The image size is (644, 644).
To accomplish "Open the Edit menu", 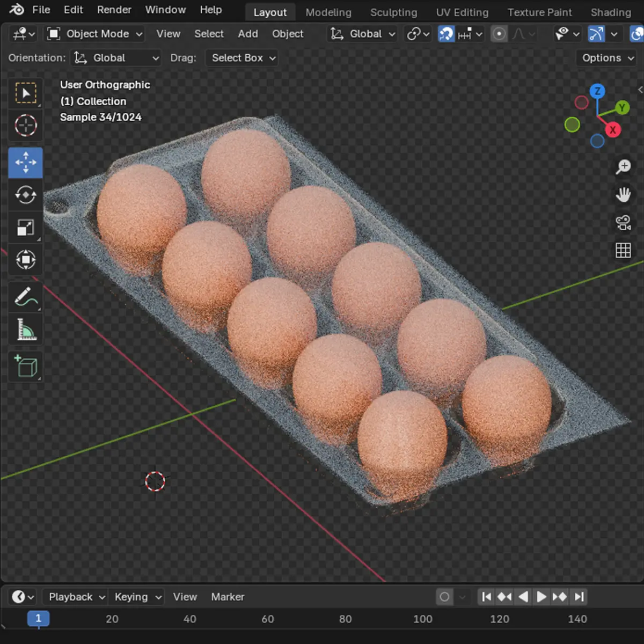I will [73, 10].
